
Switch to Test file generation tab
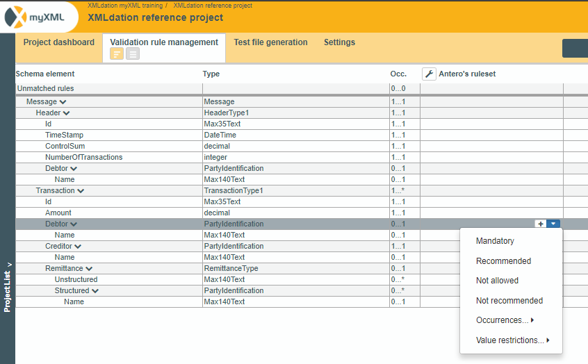coord(271,42)
